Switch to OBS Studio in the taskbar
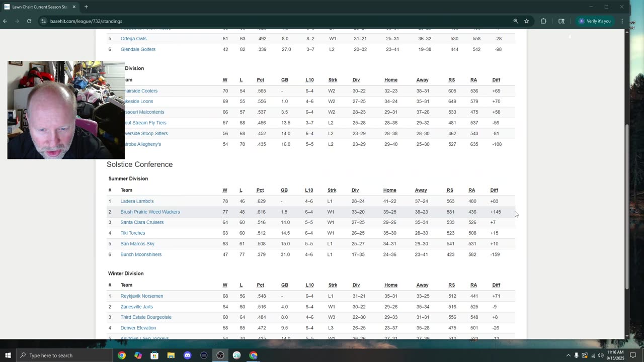 (x=220, y=355)
